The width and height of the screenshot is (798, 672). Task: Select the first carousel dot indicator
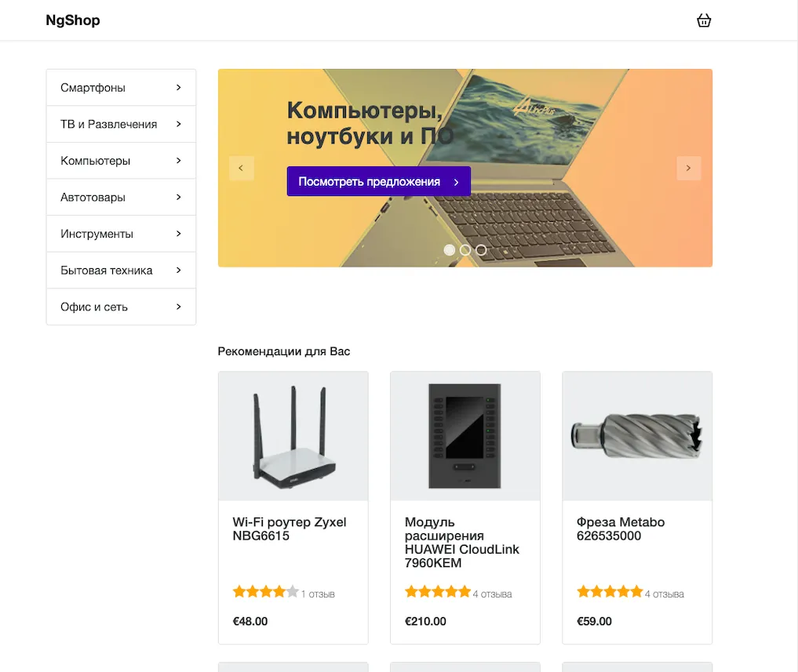point(450,250)
